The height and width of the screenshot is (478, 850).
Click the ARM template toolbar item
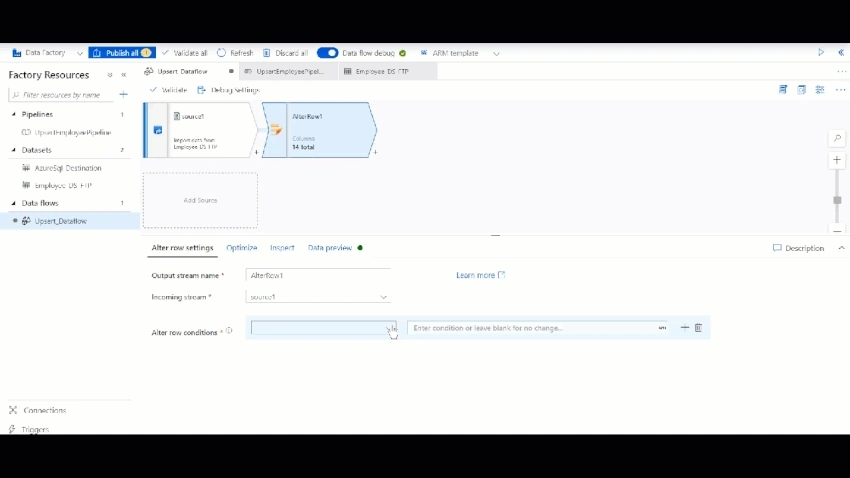point(449,53)
